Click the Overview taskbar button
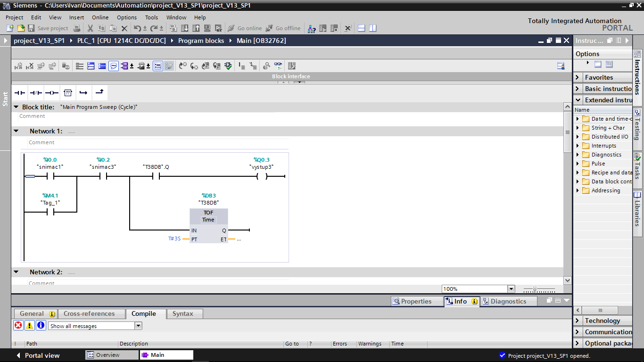The image size is (644, 362). click(112, 355)
